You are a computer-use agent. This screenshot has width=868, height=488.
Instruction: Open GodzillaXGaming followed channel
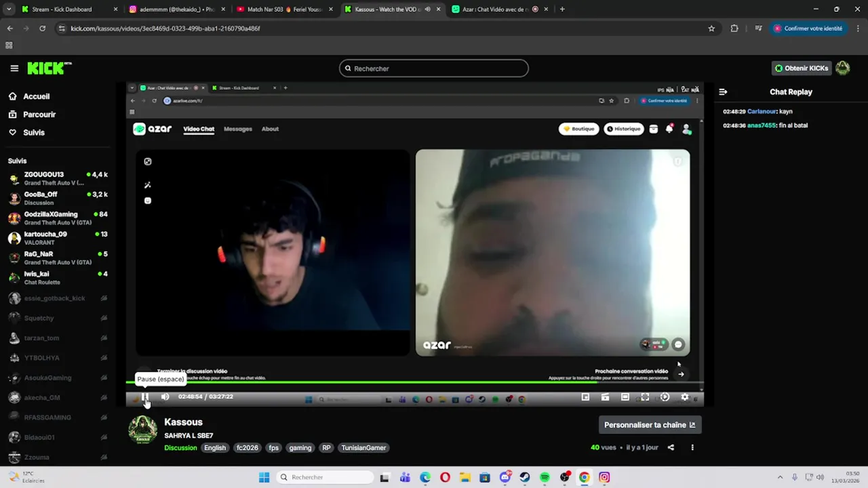(58, 218)
